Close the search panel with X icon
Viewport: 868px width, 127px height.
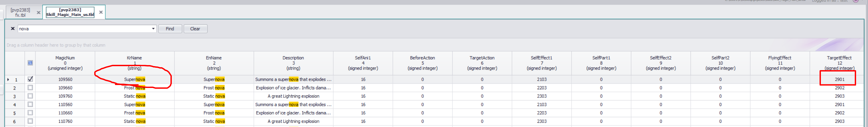13,29
